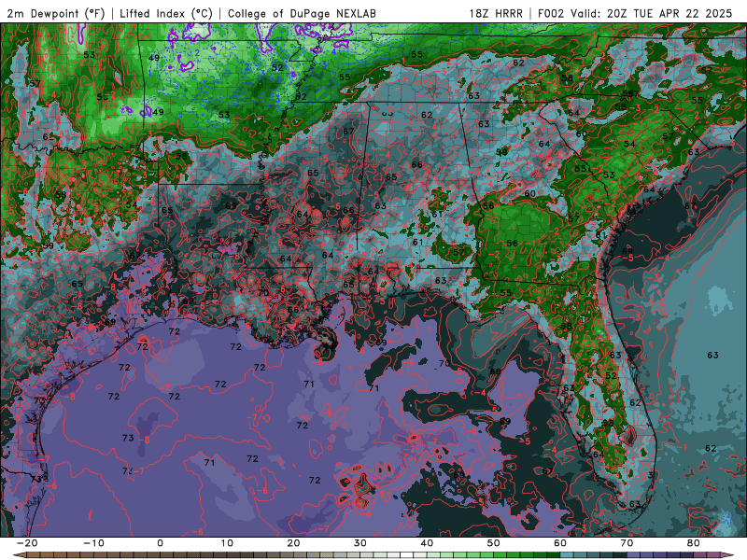Click the "-20" color scale label
This screenshot has width=747, height=560.
pos(27,543)
